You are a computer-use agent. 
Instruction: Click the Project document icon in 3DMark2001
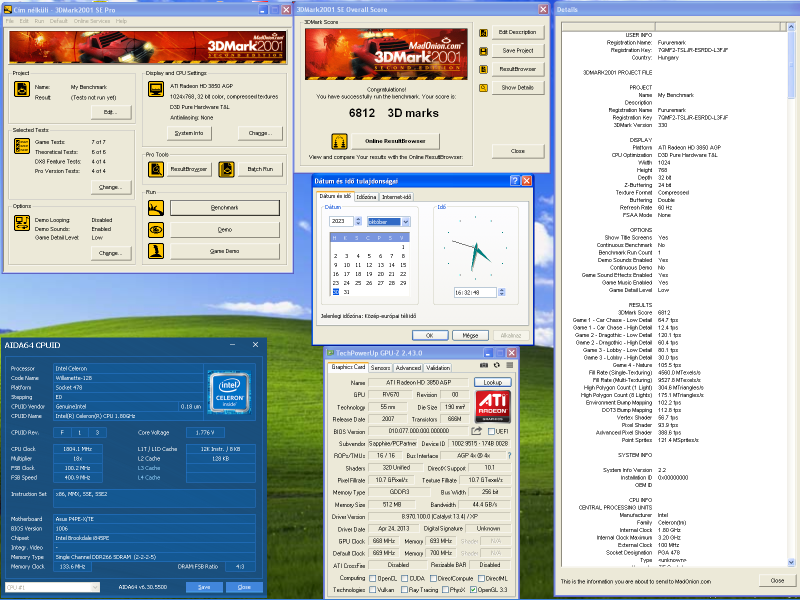[x=21, y=89]
